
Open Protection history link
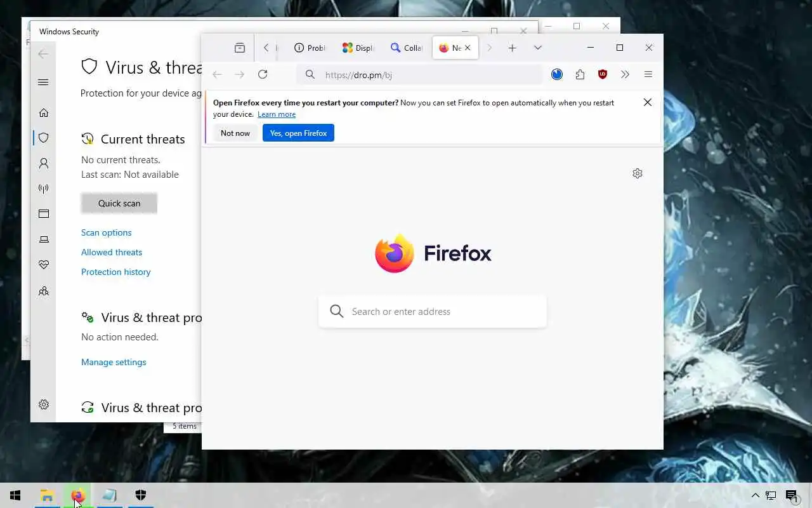(x=116, y=272)
